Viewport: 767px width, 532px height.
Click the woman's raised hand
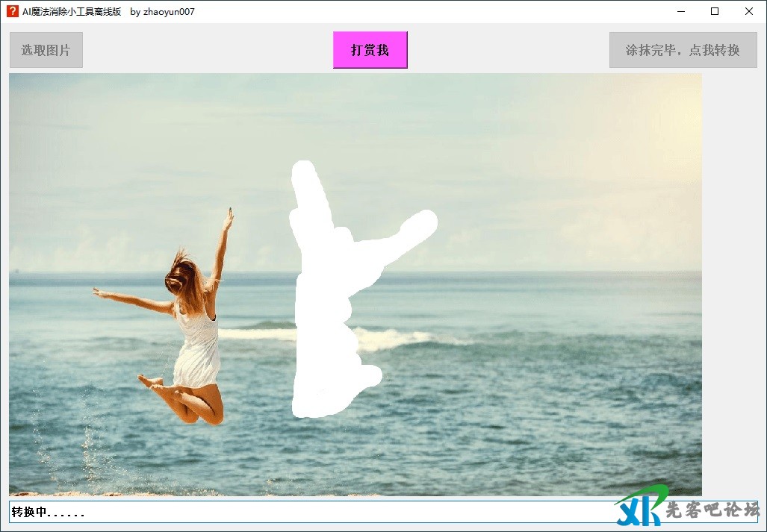pyautogui.click(x=228, y=217)
